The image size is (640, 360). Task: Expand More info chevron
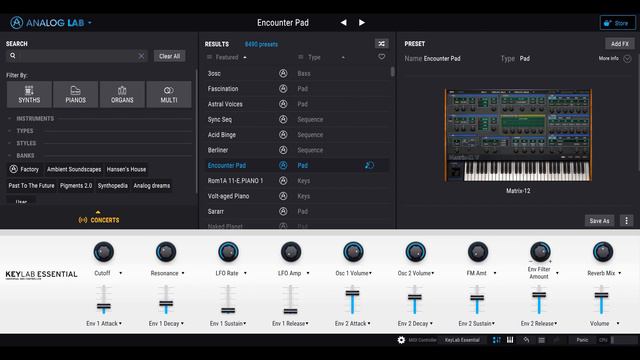click(x=627, y=59)
